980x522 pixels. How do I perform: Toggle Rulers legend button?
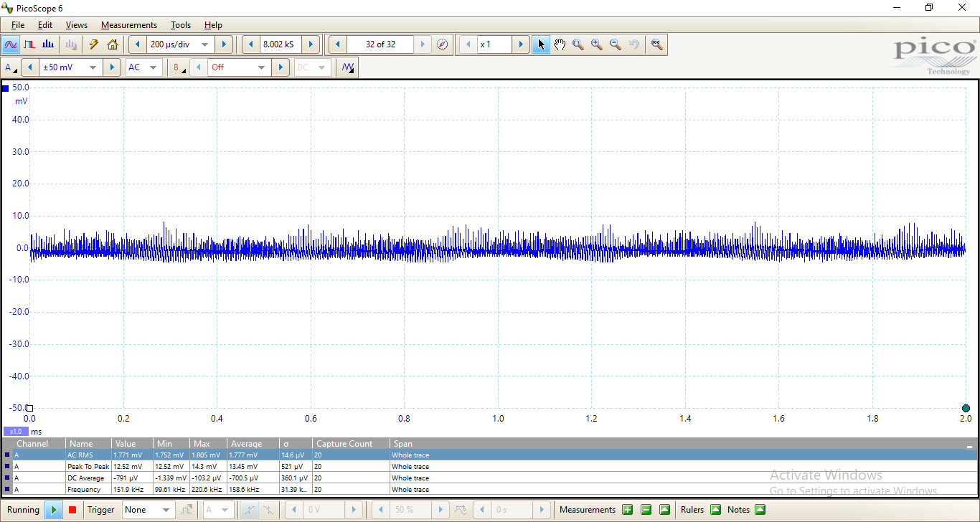[715, 510]
